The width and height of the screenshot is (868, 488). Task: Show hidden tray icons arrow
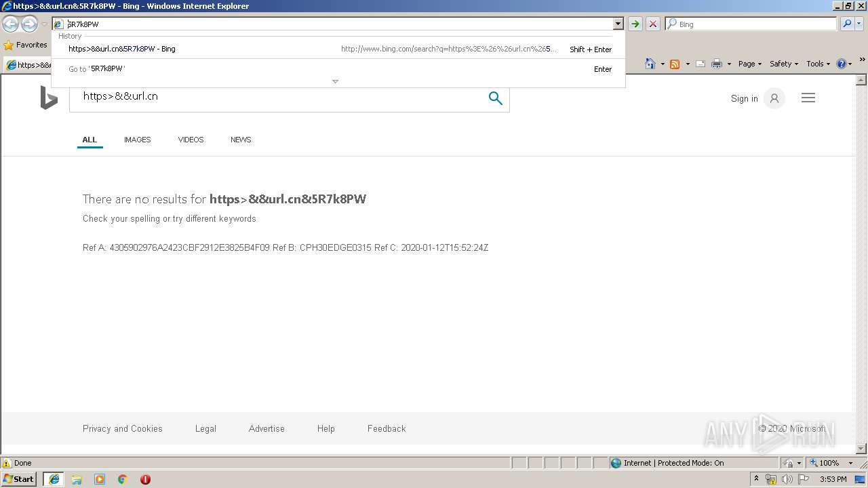tap(756, 479)
